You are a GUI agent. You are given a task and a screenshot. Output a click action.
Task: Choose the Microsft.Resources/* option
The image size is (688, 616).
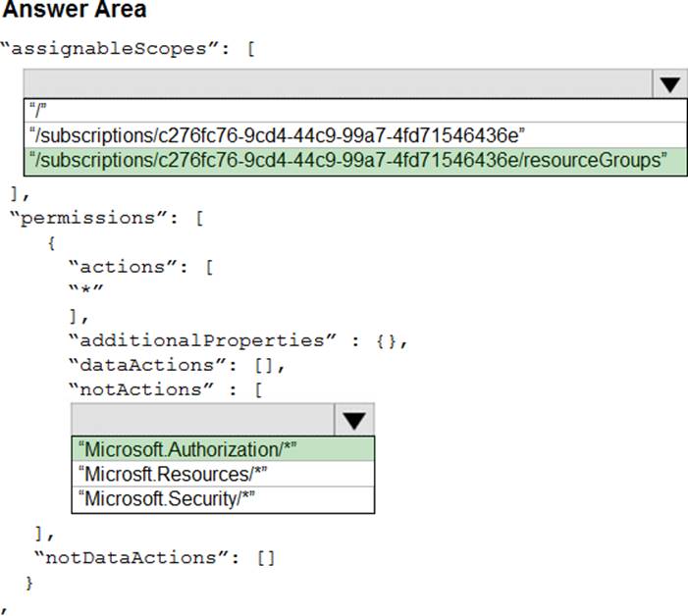[x=176, y=474]
